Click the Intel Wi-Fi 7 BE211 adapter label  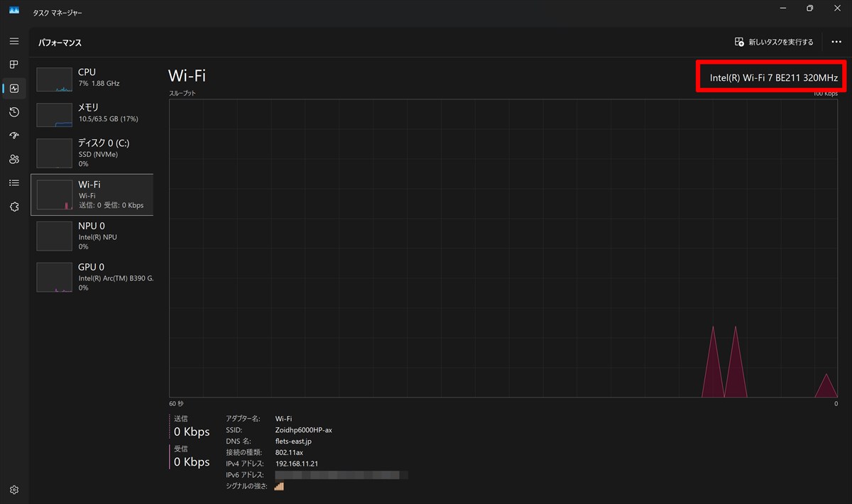774,77
